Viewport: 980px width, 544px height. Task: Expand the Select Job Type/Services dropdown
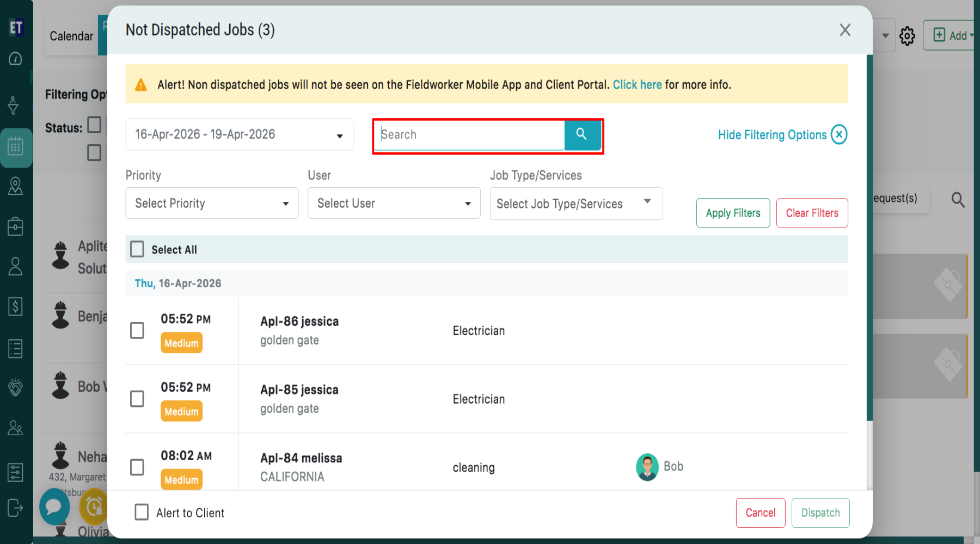pyautogui.click(x=576, y=203)
